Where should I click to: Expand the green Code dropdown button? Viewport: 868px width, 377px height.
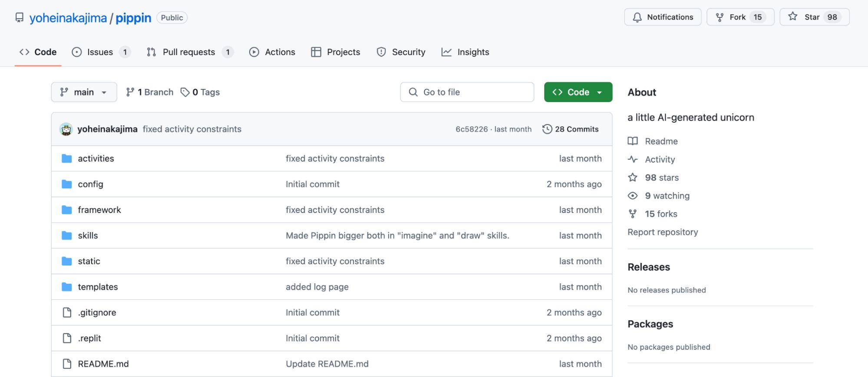(578, 92)
